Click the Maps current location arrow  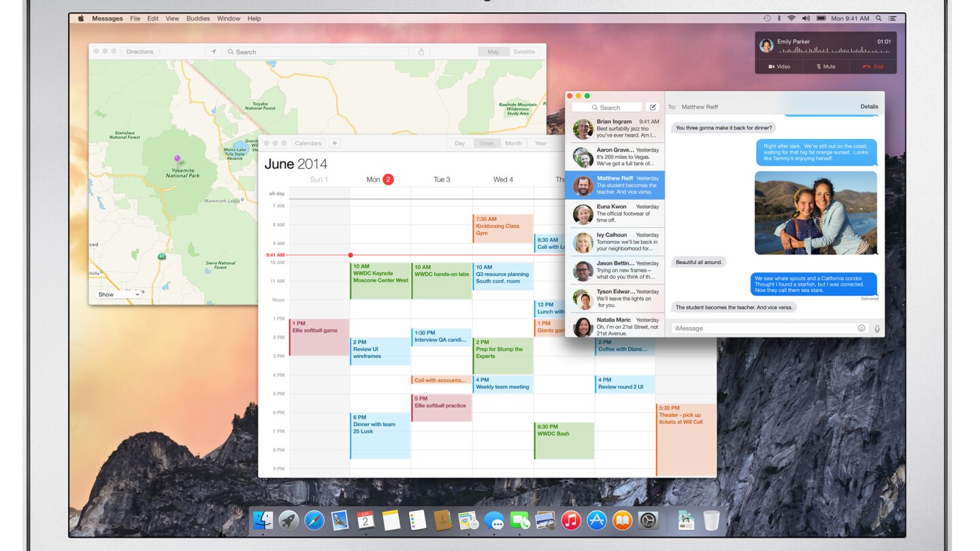click(x=214, y=52)
